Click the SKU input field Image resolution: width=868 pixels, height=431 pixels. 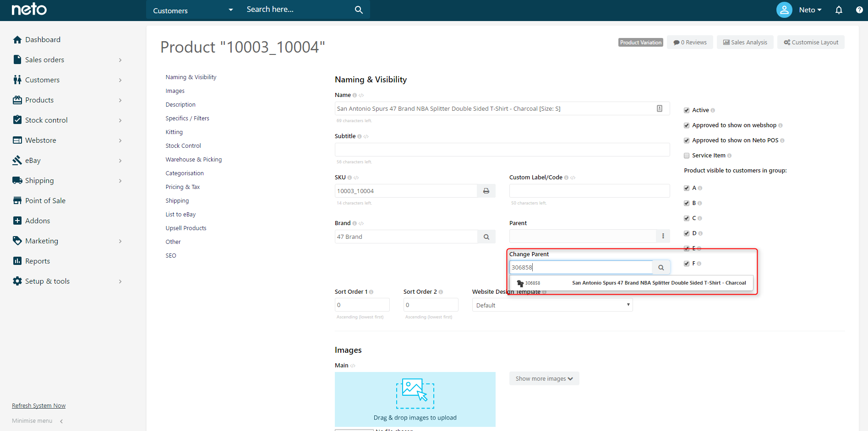pos(406,191)
